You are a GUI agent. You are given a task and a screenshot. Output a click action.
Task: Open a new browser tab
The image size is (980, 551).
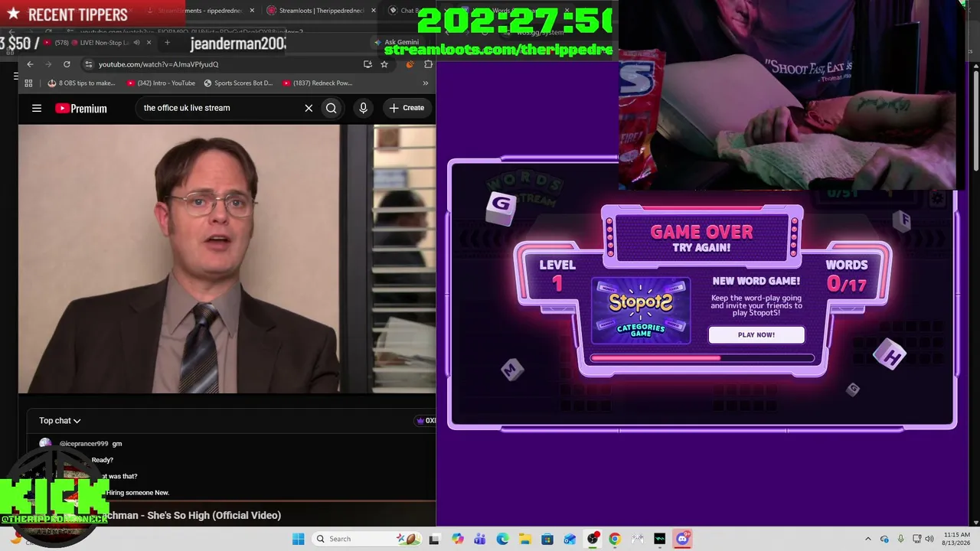coord(167,43)
